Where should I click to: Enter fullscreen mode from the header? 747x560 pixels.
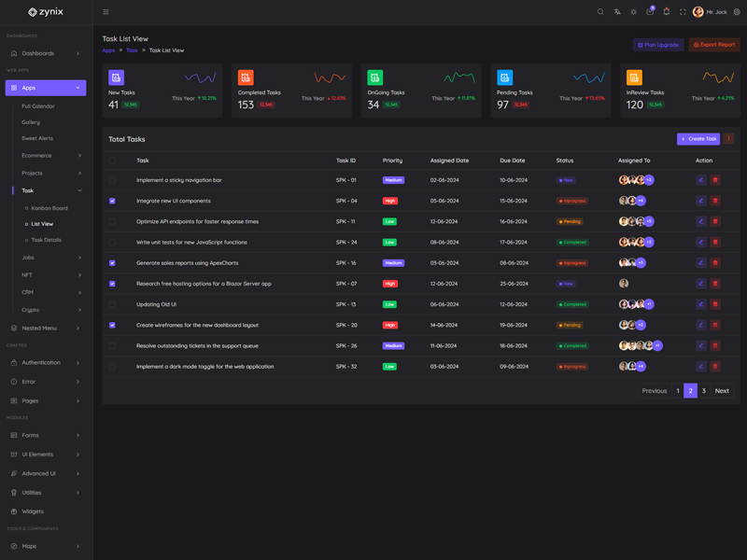pyautogui.click(x=683, y=12)
